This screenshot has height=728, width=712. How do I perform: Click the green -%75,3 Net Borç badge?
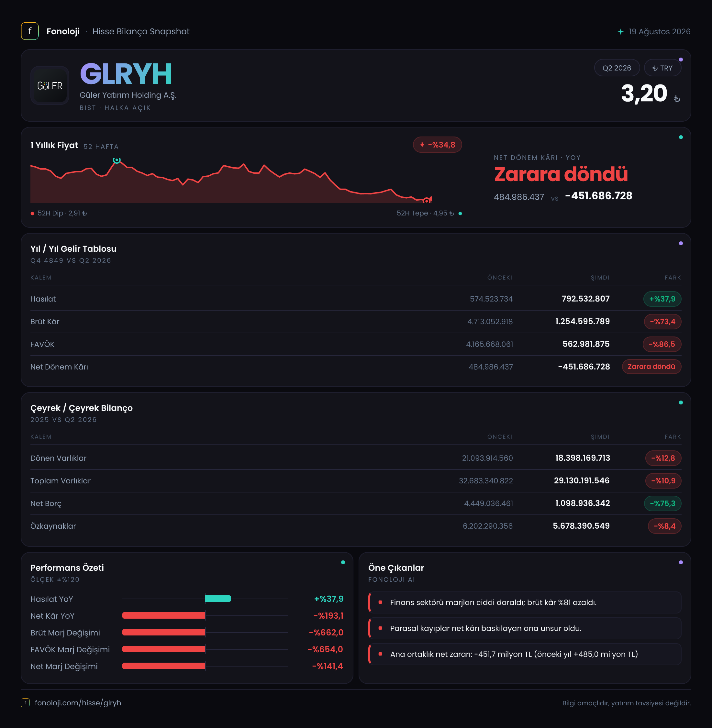pos(662,503)
